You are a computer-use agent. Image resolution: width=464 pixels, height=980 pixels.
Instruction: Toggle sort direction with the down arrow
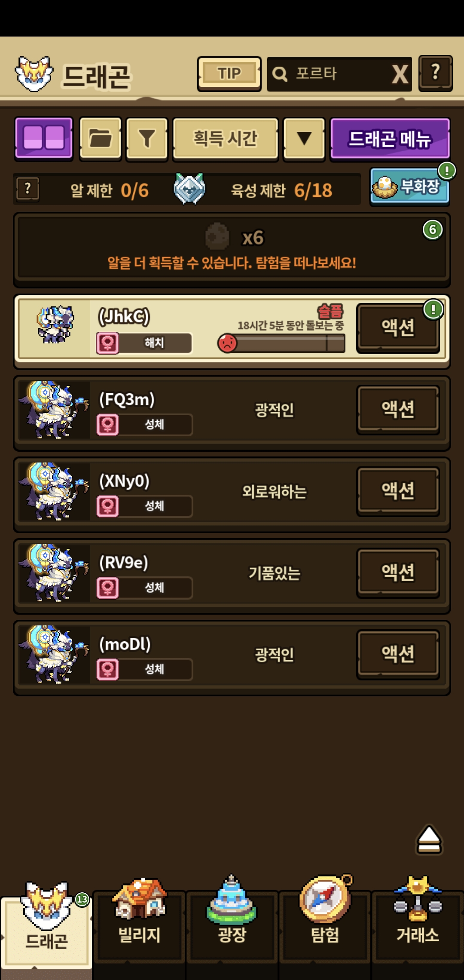pyautogui.click(x=304, y=138)
